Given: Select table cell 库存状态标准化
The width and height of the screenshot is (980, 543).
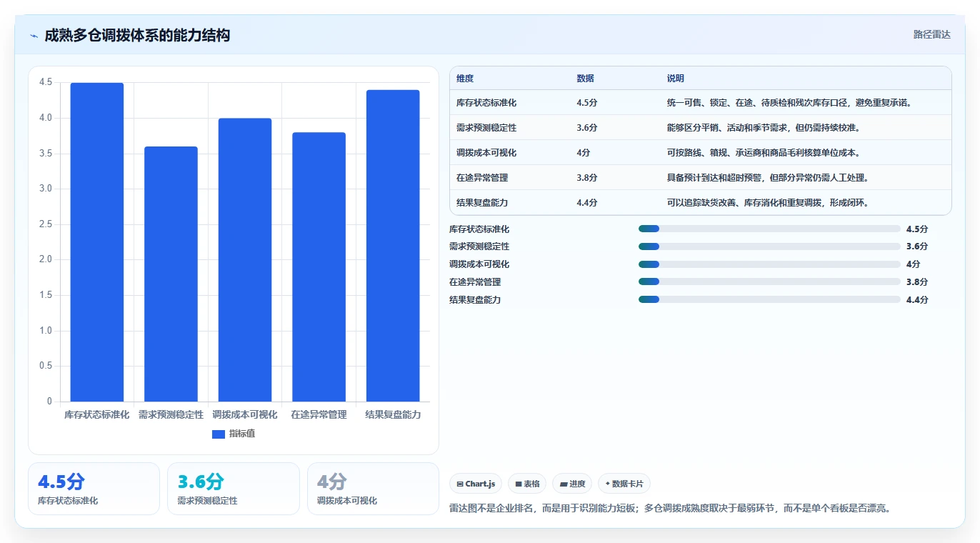Looking at the screenshot, I should 486,103.
